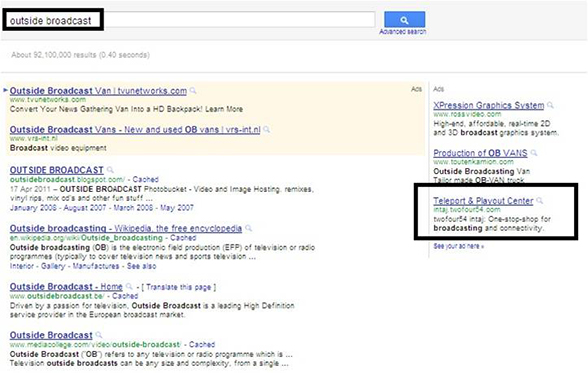Screen dimensions: 588x373
Task: Open Outside broadcasting Wikipedia result
Action: click(126, 228)
